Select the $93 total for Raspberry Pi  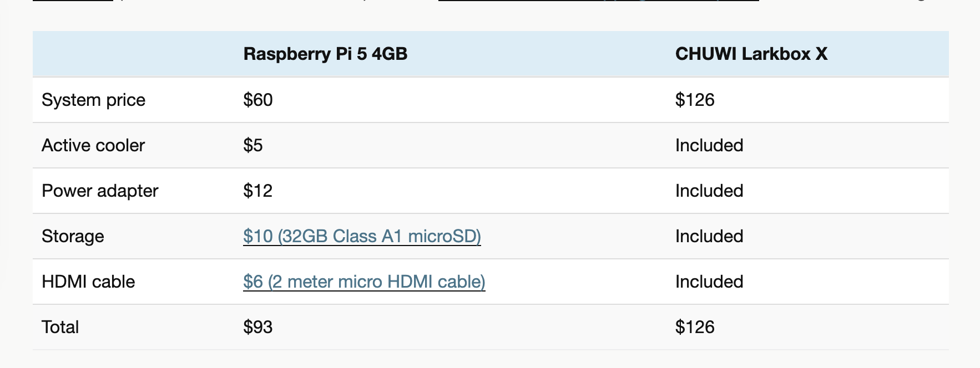coord(258,327)
